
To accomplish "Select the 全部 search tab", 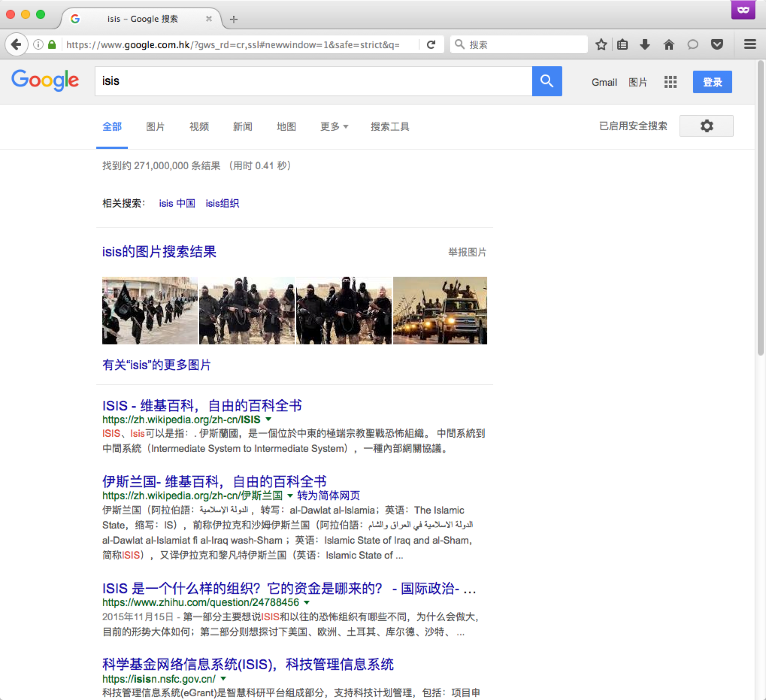I will pos(112,126).
